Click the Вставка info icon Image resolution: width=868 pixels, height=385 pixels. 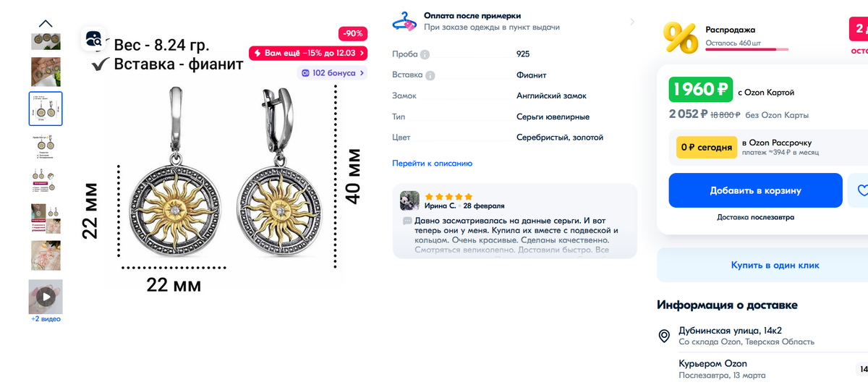pos(430,75)
